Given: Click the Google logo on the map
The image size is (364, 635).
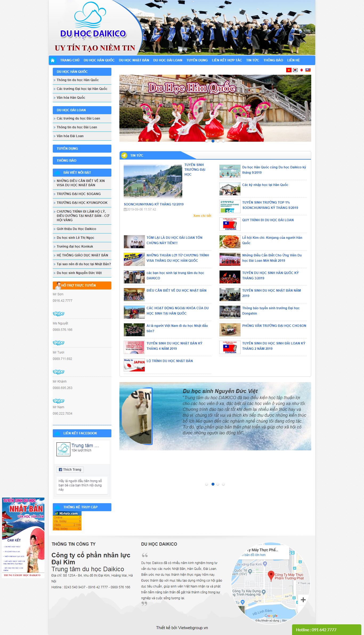Looking at the screenshot, I should tap(271, 616).
